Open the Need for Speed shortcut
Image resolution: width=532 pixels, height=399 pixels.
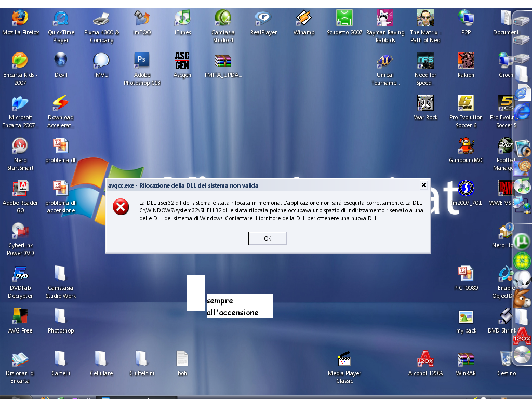coord(425,69)
